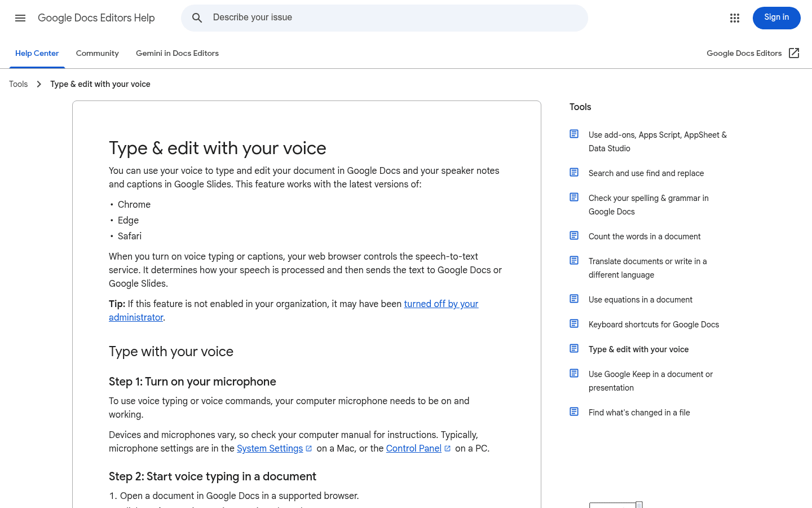This screenshot has width=812, height=508.
Task: Click the Sign in button
Action: tap(776, 18)
